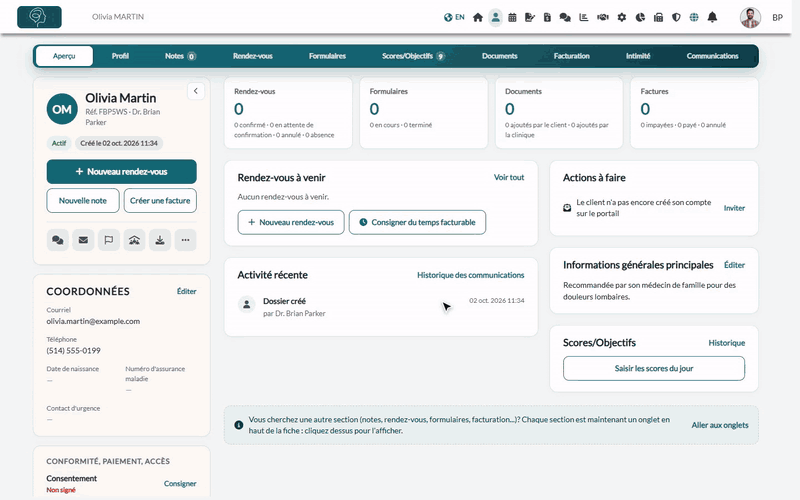Click Consigner du temps facturable button

[x=417, y=222]
